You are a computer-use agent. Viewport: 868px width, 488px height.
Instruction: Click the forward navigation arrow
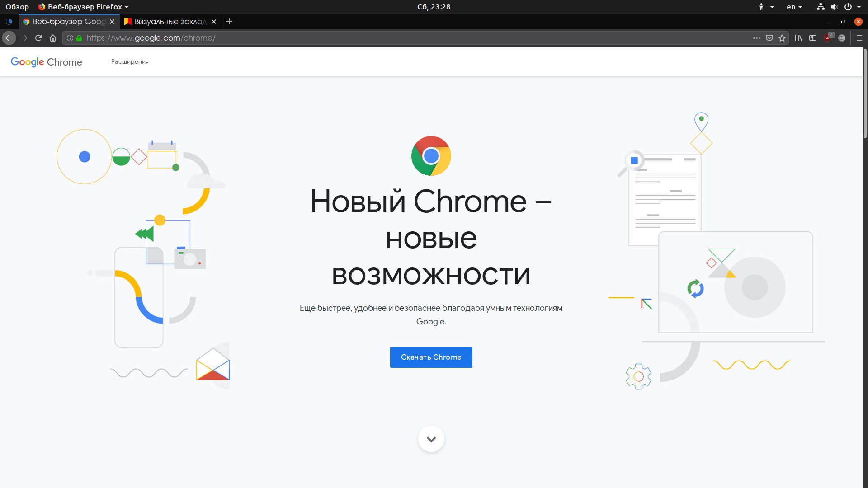point(24,38)
